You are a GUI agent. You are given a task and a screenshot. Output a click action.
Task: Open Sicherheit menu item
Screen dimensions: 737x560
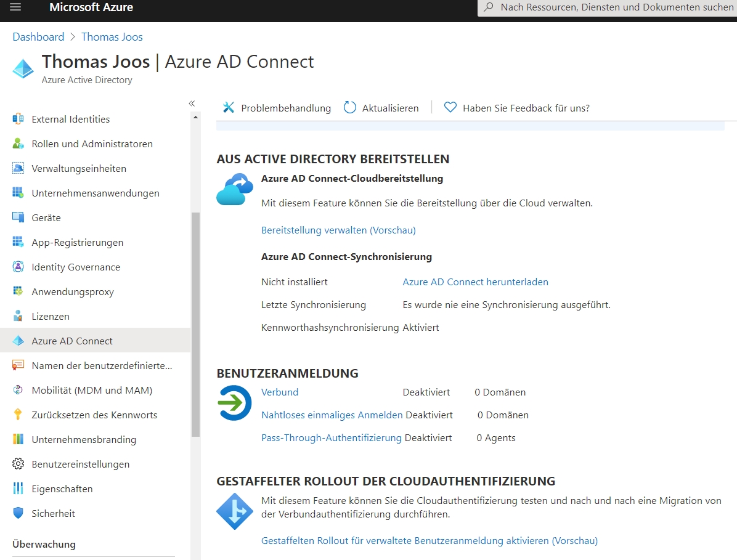click(53, 514)
